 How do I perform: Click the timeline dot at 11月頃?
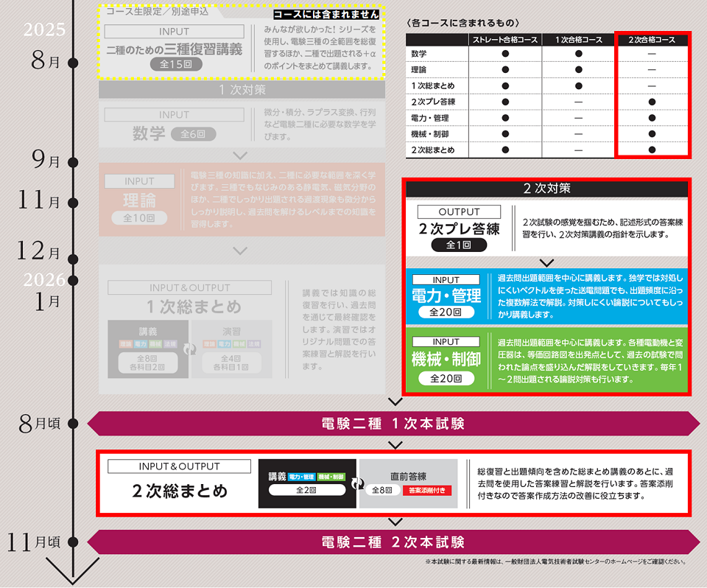pyautogui.click(x=72, y=543)
